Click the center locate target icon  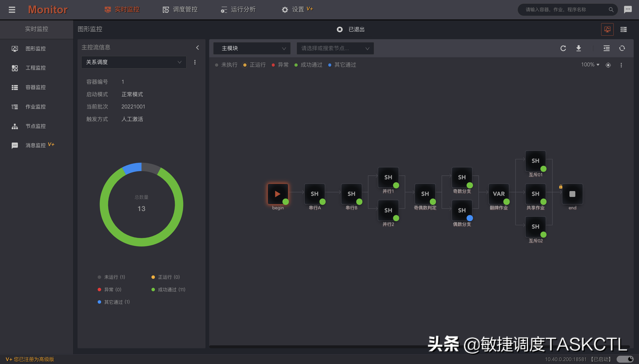tap(608, 65)
